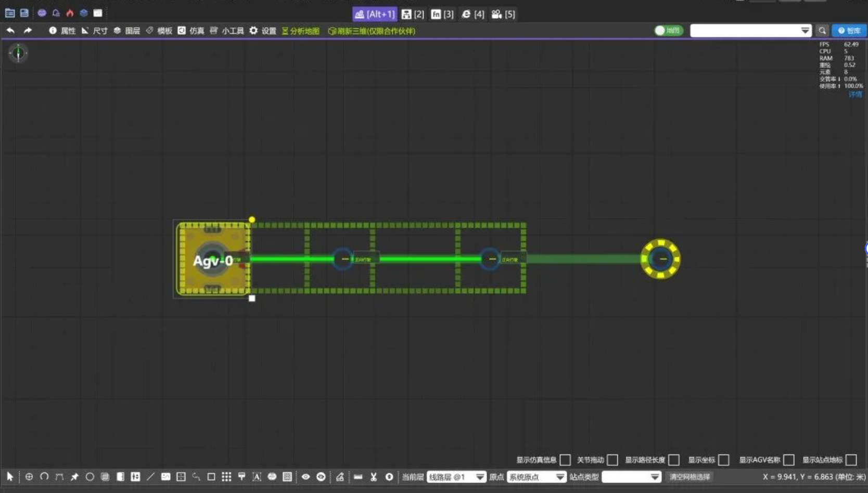Open the 仿真 menu

point(191,31)
